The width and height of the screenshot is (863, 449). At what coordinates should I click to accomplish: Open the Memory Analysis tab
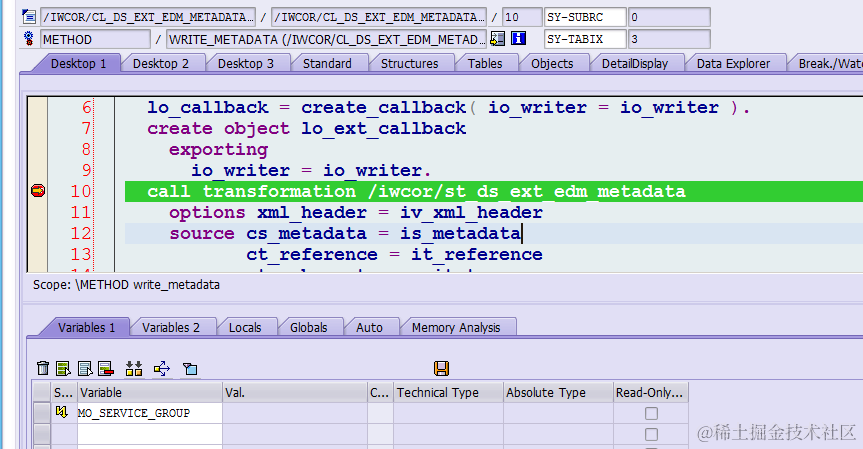coord(456,327)
